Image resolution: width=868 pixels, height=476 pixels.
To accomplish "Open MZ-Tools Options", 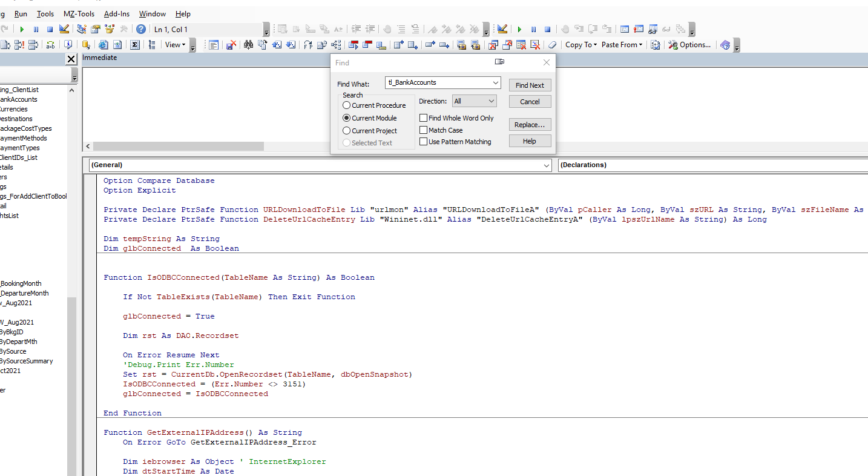I will [x=689, y=45].
